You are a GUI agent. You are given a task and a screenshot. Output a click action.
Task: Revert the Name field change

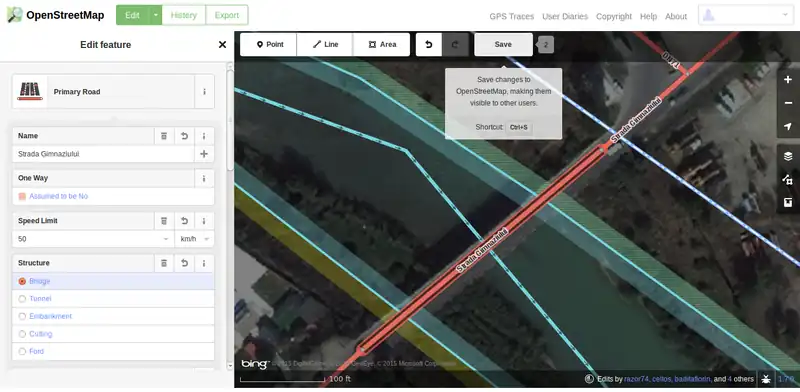coord(184,136)
